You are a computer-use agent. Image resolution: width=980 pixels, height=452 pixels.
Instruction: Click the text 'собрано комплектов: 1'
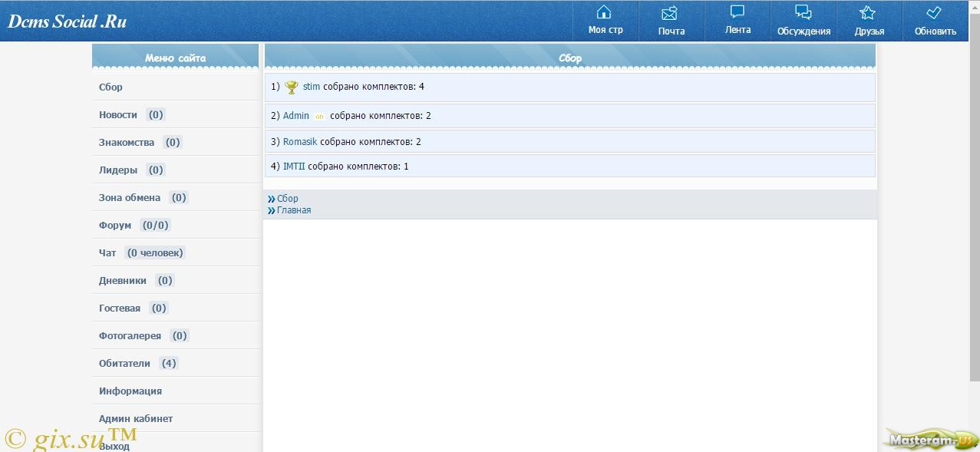click(x=358, y=167)
